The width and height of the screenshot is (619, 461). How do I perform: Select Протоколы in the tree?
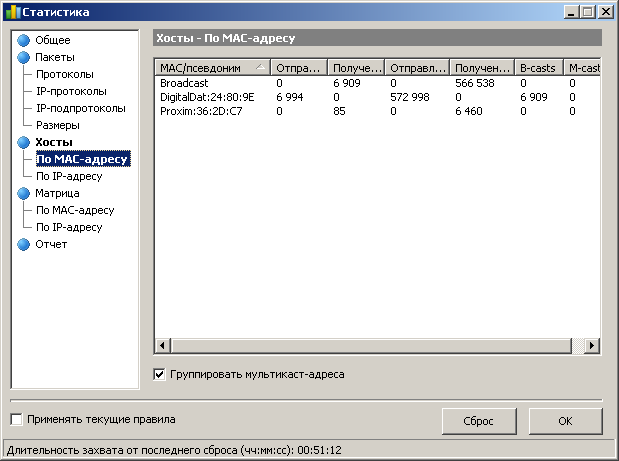pyautogui.click(x=65, y=74)
